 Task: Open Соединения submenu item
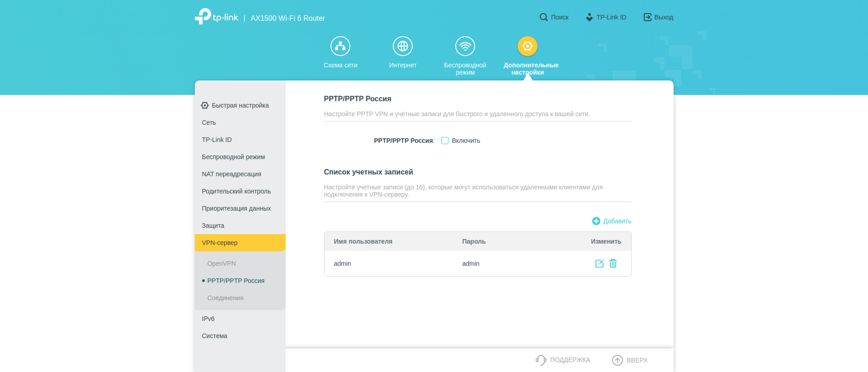coord(225,298)
